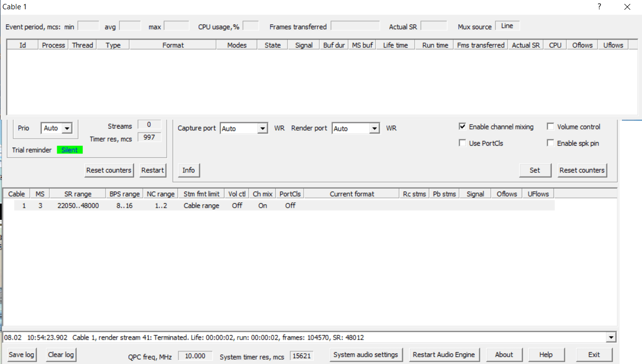Expand the log history dropdown arrow
This screenshot has height=364, width=642.
611,337
